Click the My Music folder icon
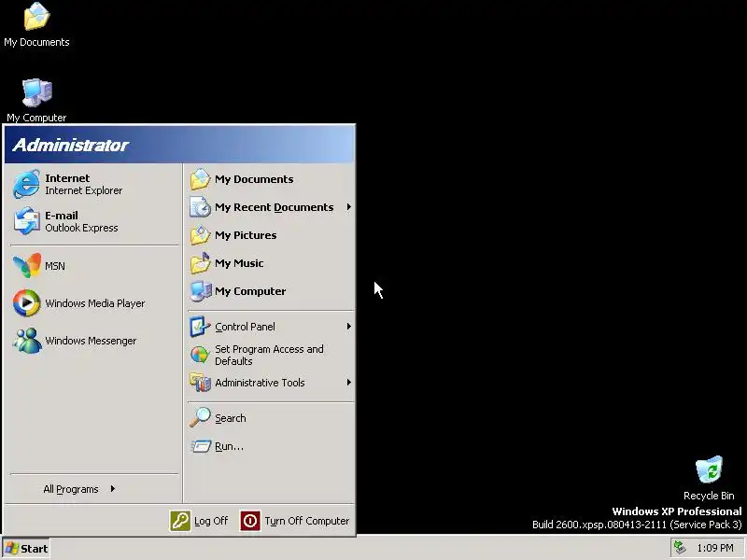This screenshot has width=747, height=560. tap(200, 263)
